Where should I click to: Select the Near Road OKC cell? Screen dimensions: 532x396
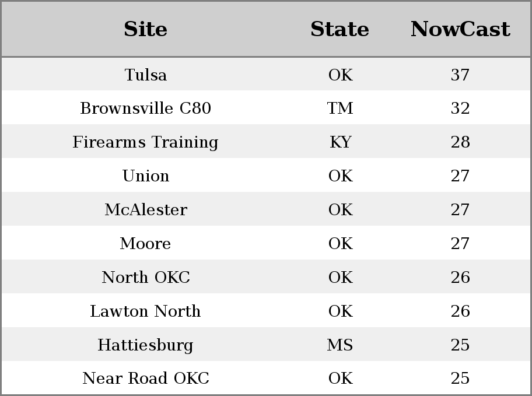click(146, 378)
